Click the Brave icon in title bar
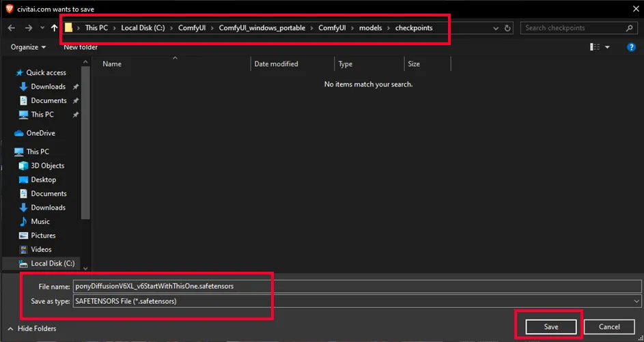 tap(10, 9)
